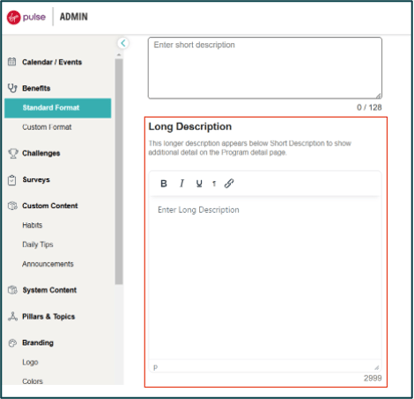Click into the short description text area
Image resolution: width=414 pixels, height=399 pixels.
click(x=265, y=68)
